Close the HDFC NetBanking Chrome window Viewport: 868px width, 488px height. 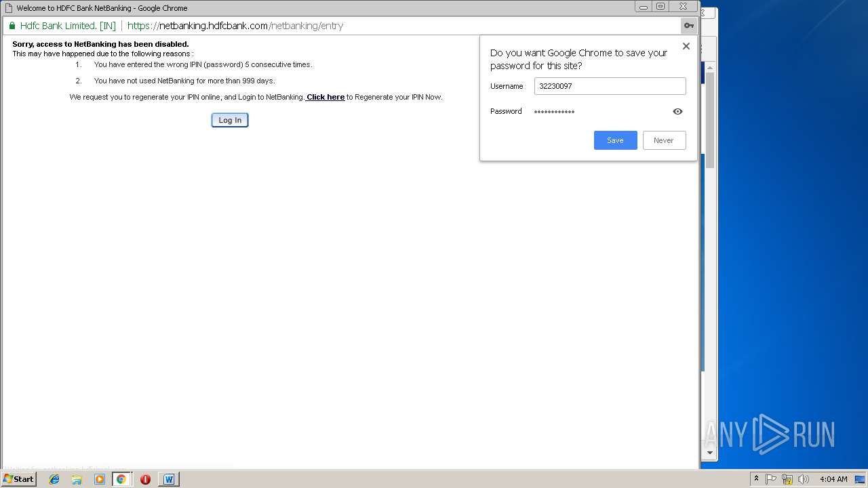coord(683,7)
